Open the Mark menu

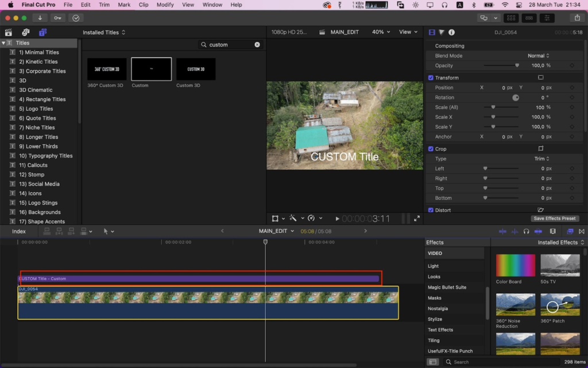coord(124,5)
